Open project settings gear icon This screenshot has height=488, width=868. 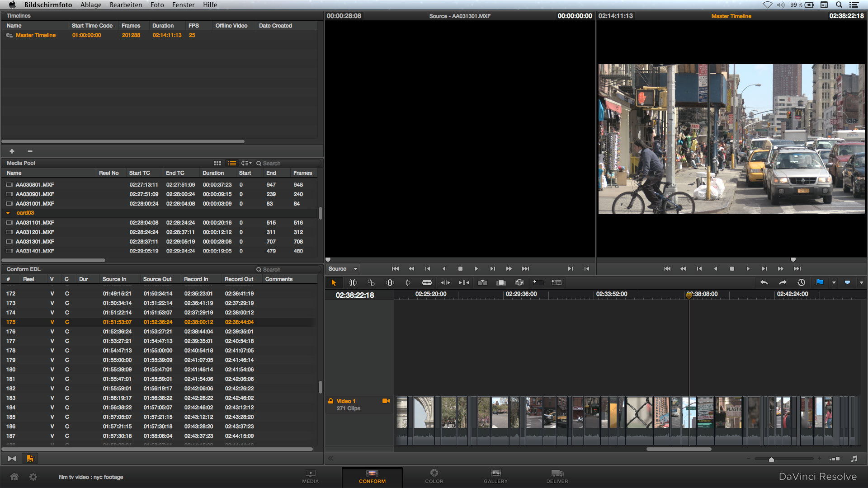33,477
